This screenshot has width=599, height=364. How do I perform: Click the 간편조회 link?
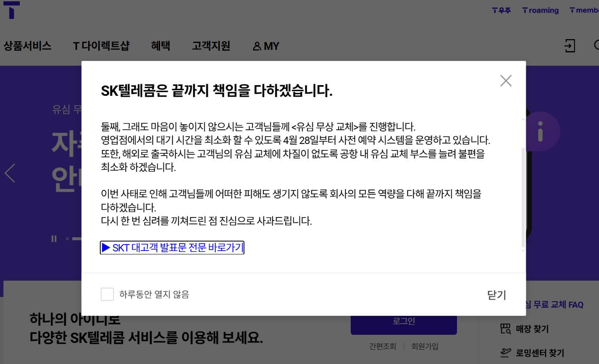383,346
